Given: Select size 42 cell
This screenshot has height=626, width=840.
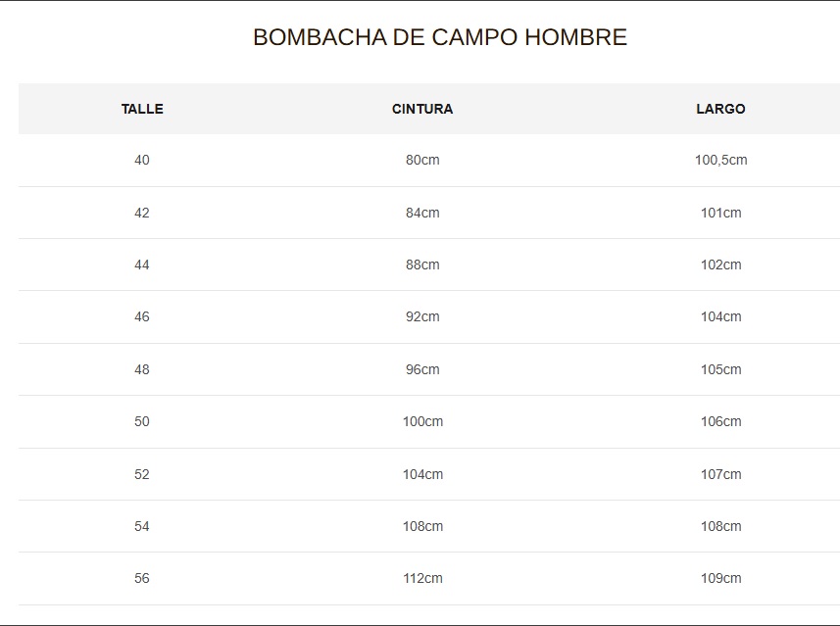Looking at the screenshot, I should pos(142,213).
